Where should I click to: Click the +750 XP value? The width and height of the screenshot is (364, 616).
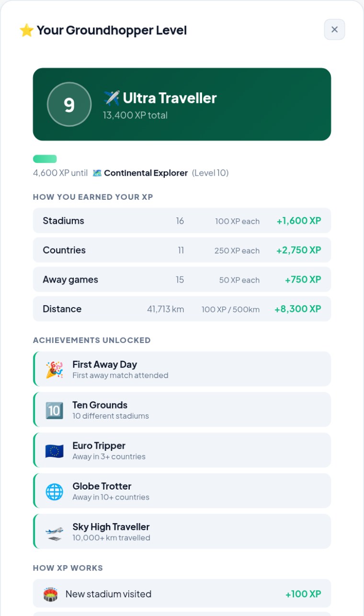pyautogui.click(x=303, y=280)
